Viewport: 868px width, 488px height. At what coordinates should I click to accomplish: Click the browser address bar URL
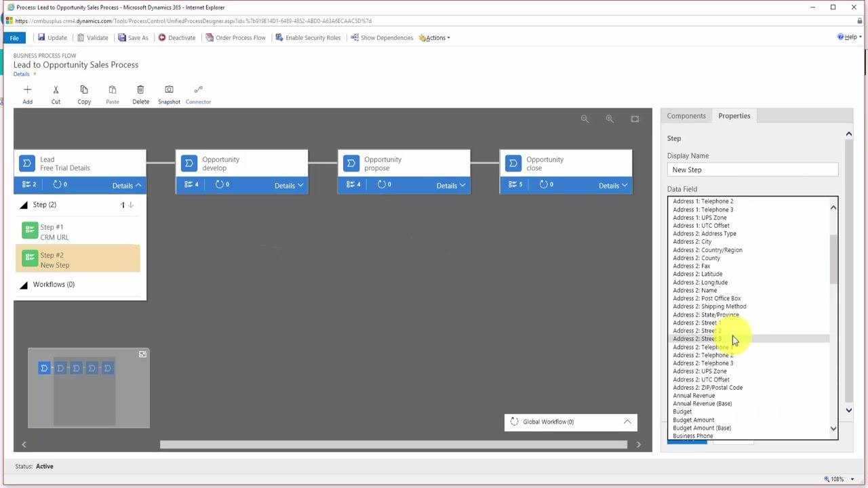(192, 21)
